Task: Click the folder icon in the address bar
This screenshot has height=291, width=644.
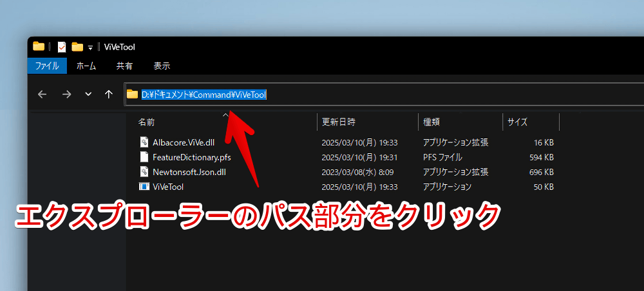Action: 132,95
